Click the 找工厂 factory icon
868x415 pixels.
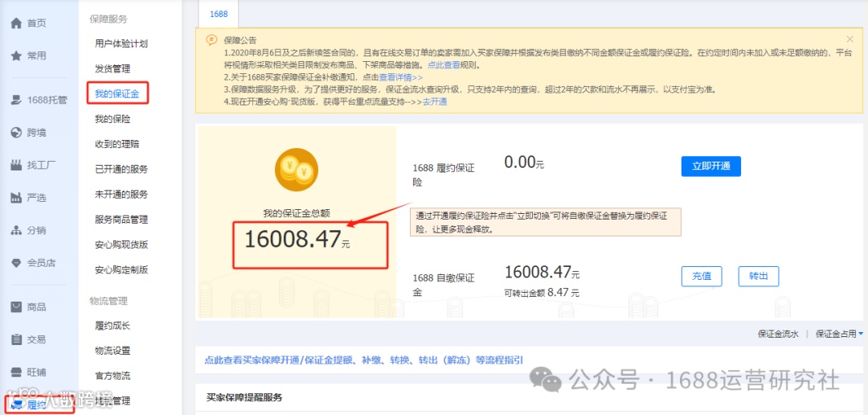(x=16, y=165)
